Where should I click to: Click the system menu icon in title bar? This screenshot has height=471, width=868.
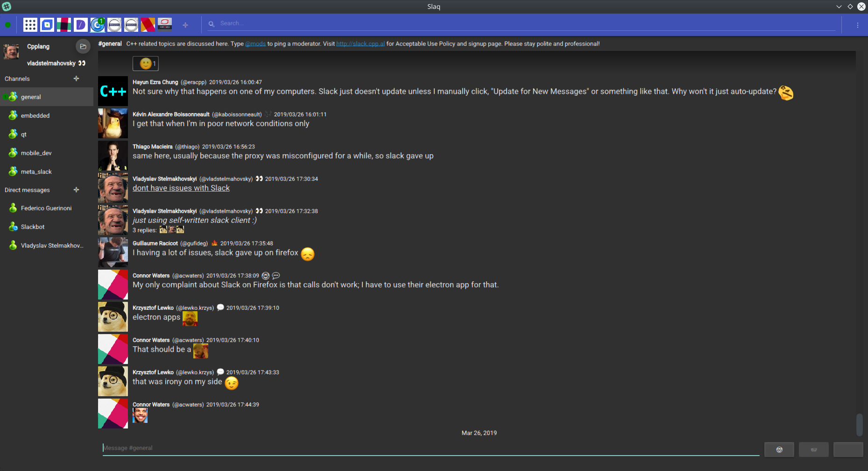(x=7, y=7)
